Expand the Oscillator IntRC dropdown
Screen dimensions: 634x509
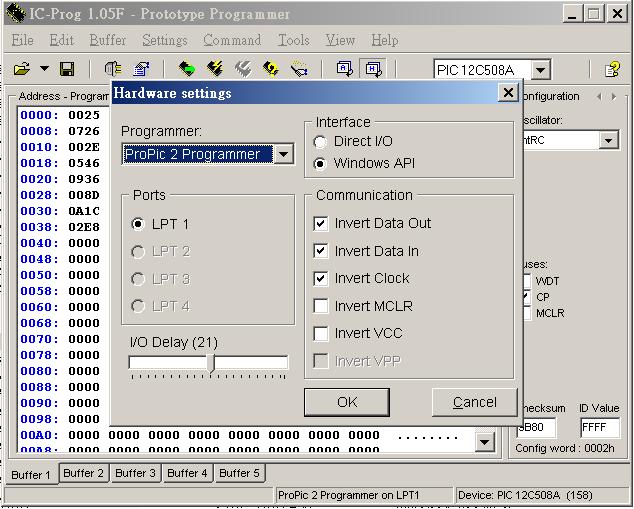click(609, 140)
